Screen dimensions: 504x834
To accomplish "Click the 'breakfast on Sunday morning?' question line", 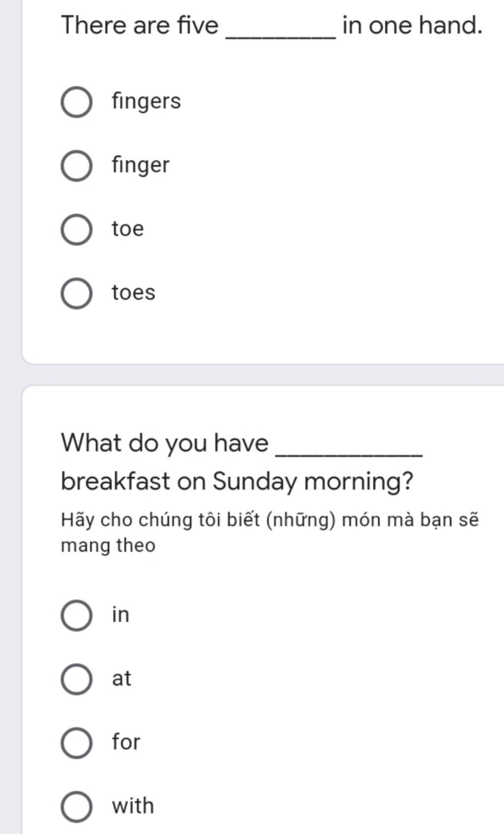I will tap(237, 481).
